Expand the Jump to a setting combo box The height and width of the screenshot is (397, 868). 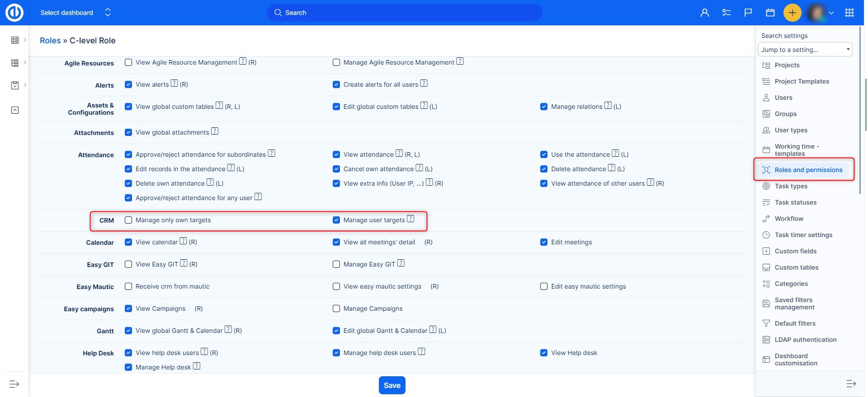805,50
